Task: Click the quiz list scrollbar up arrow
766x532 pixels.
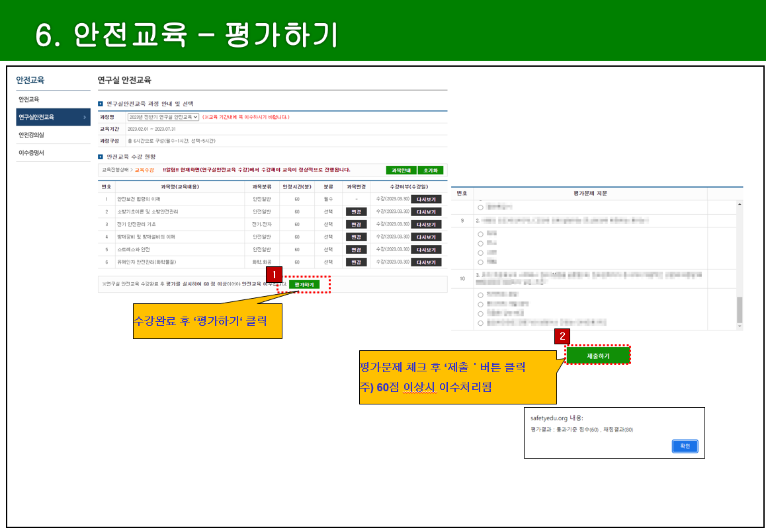Action: point(739,204)
